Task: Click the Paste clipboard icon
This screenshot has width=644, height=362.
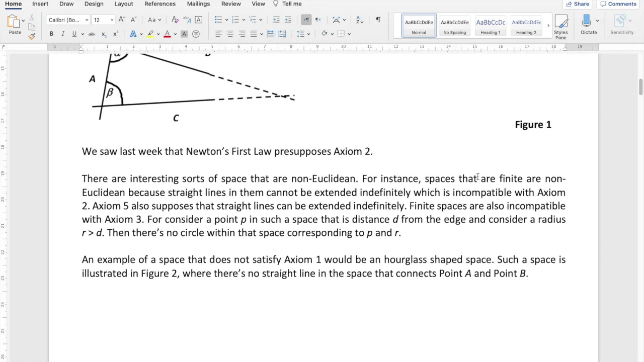Action: point(14,22)
